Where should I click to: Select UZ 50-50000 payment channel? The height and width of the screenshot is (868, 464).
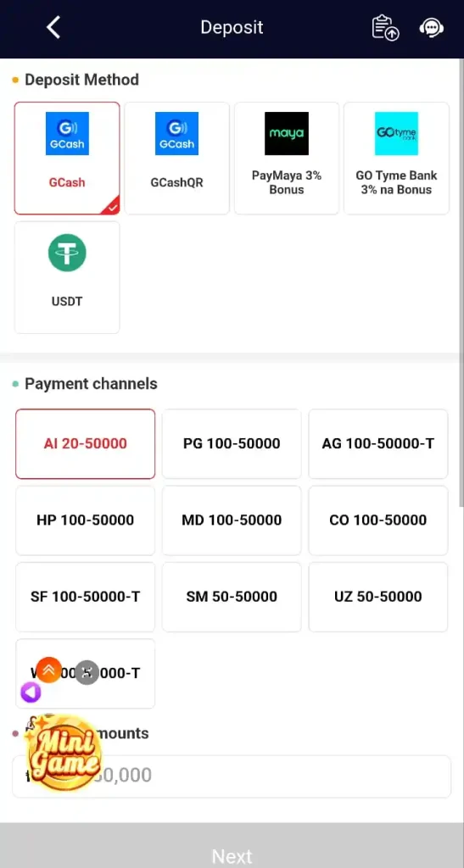point(378,597)
